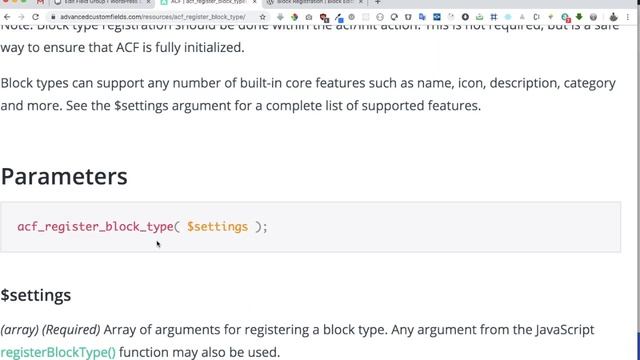640x360 pixels.
Task: Close the ACF acf_register_block_type tab
Action: coord(254,2)
